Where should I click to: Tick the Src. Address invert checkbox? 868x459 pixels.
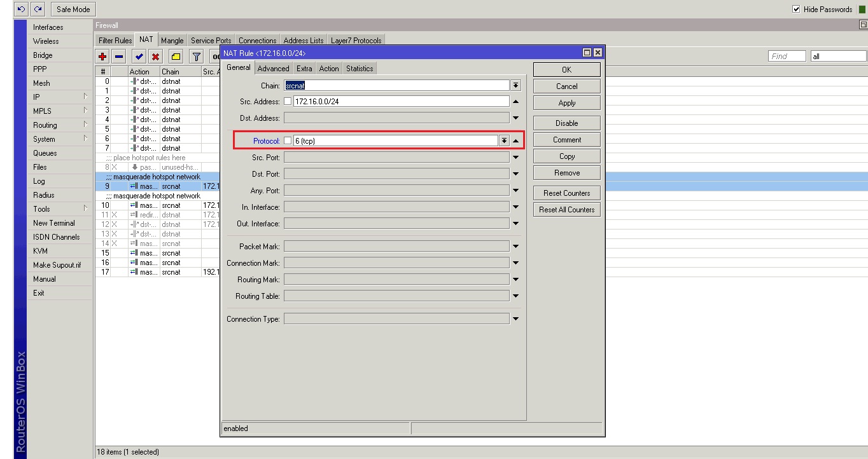288,102
